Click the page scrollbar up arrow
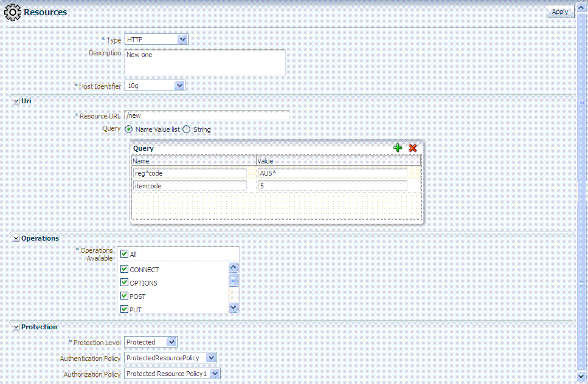588x384 pixels. 581,7
